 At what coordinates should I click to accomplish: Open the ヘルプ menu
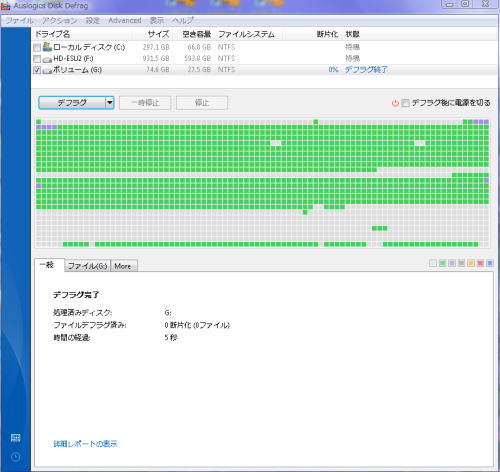click(182, 20)
